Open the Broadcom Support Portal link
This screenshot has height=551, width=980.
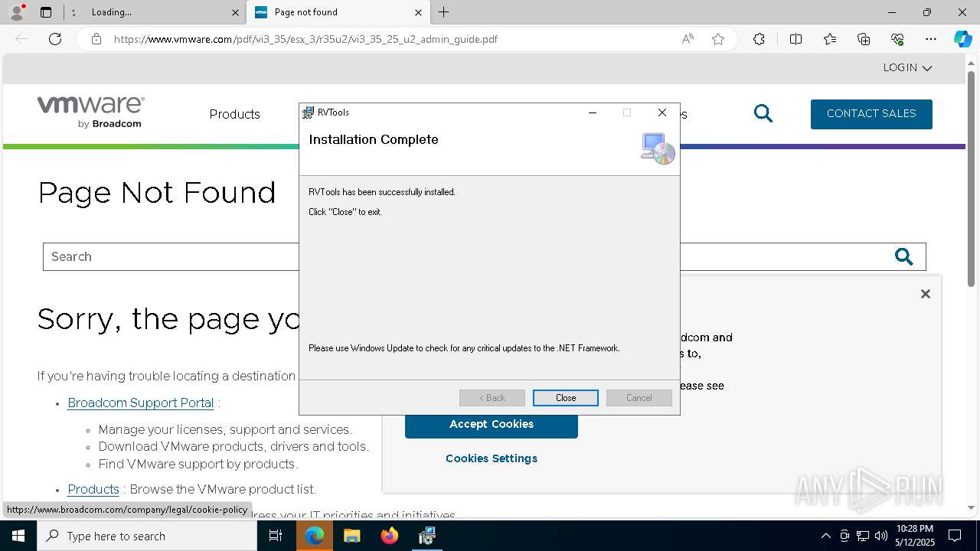click(141, 403)
